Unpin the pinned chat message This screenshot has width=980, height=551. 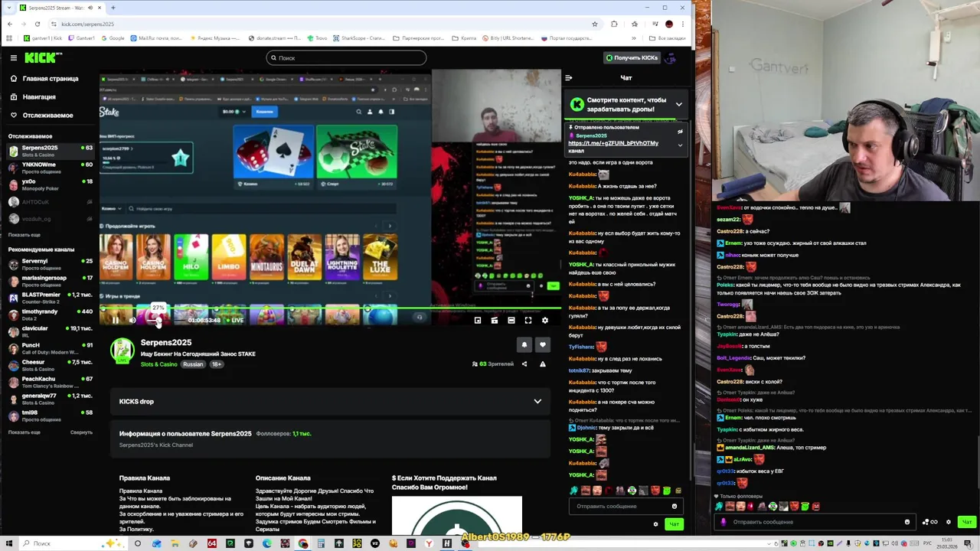680,132
